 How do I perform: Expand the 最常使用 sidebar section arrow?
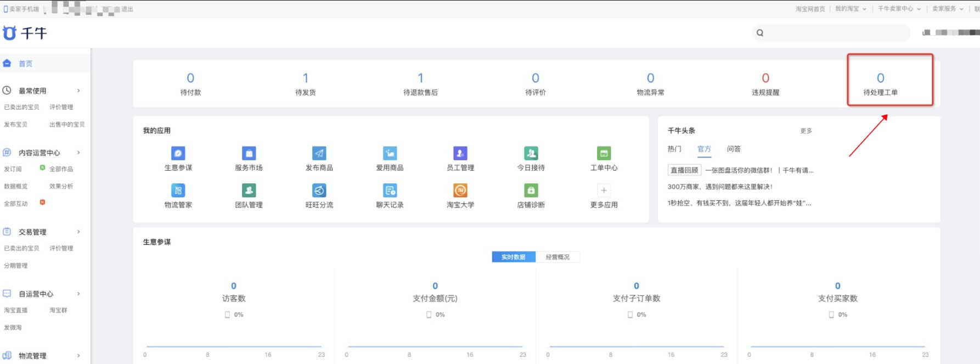78,91
